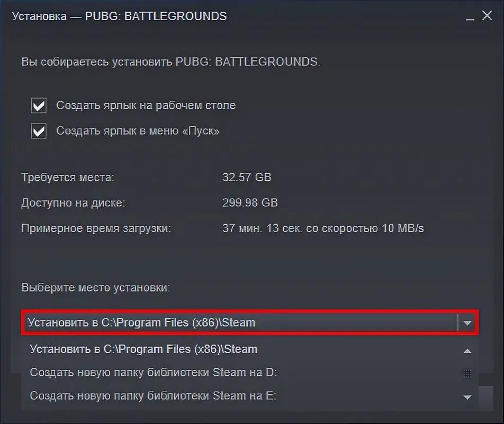Click the up arrow in location list
Screen dimensions: 504x424
[x=467, y=351]
